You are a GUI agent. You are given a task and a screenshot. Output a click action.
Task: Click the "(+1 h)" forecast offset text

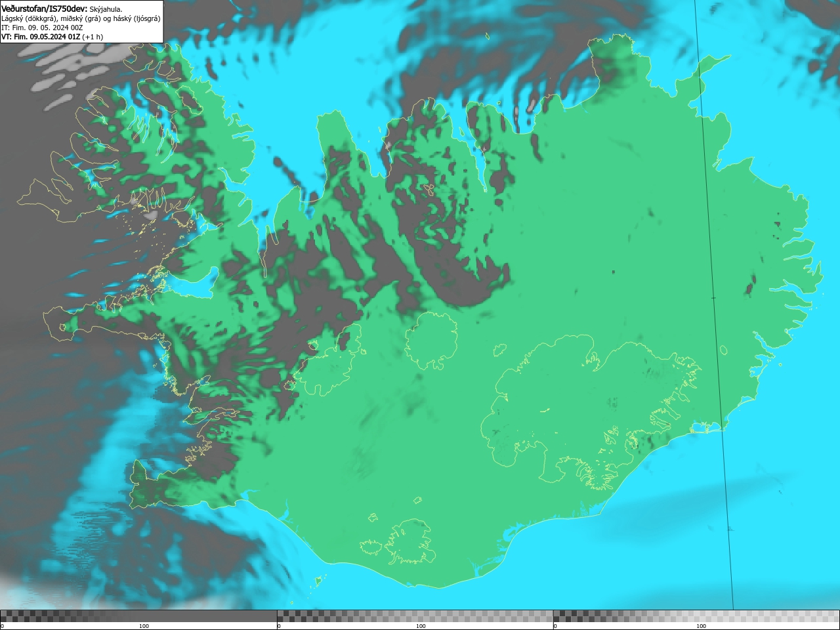[93, 37]
